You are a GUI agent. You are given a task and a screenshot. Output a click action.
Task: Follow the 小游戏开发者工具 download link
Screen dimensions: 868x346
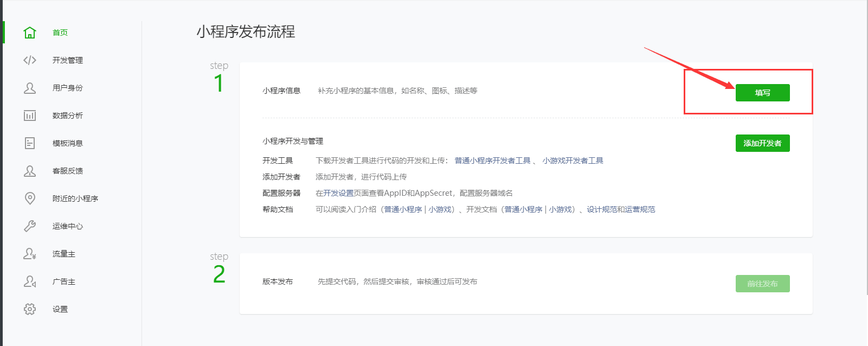[573, 161]
